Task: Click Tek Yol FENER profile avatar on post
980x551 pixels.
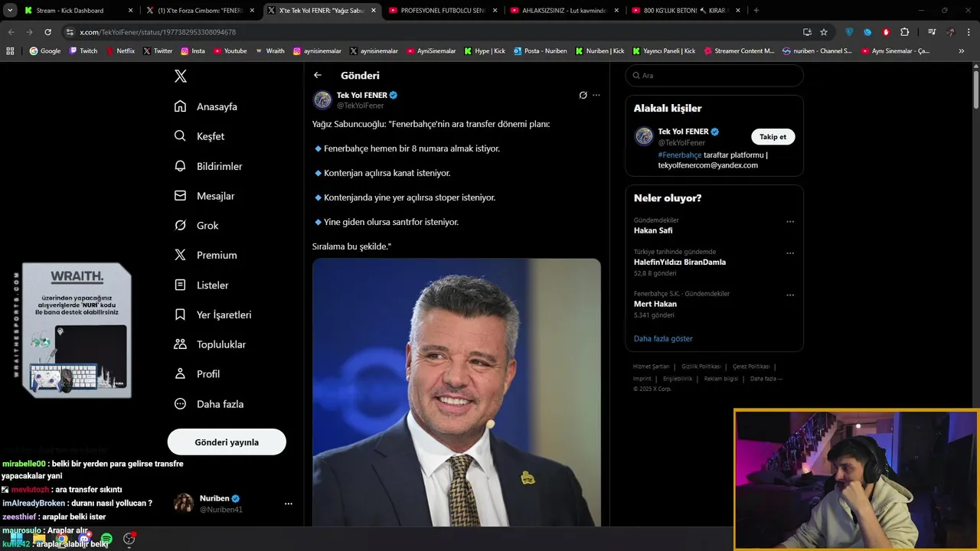Action: coord(322,100)
